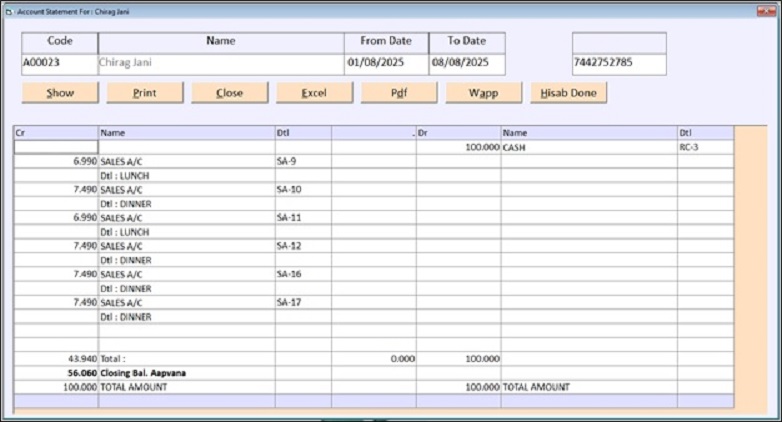Click the phone number field 7442752785
782x422 pixels.
619,64
